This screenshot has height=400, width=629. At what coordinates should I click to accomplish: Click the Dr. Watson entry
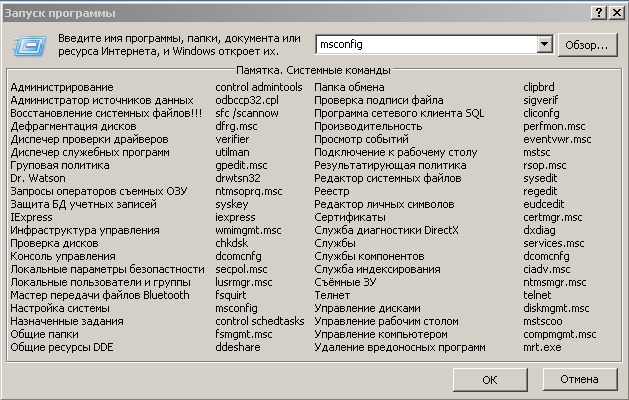click(37, 179)
